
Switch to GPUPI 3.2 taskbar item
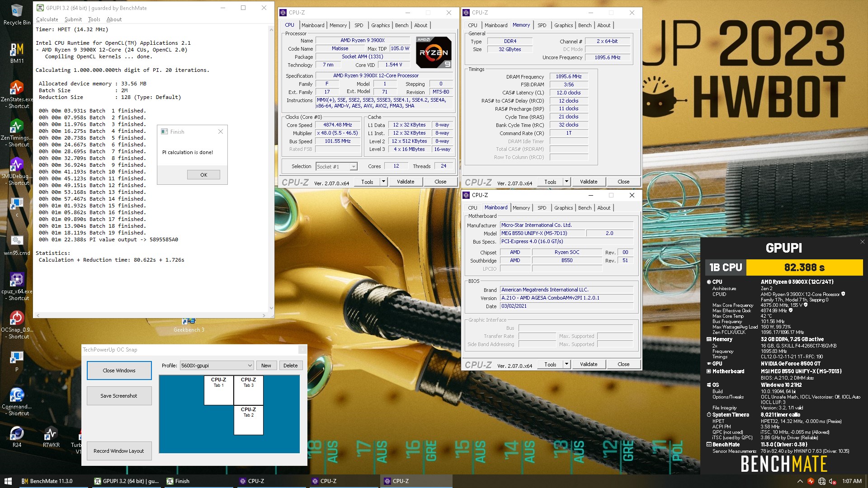tap(127, 481)
